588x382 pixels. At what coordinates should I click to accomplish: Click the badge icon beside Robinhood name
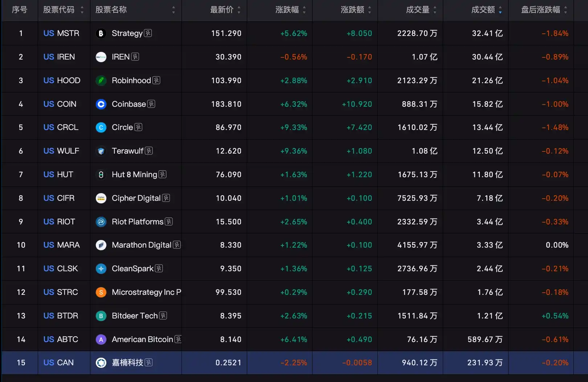[x=156, y=80]
